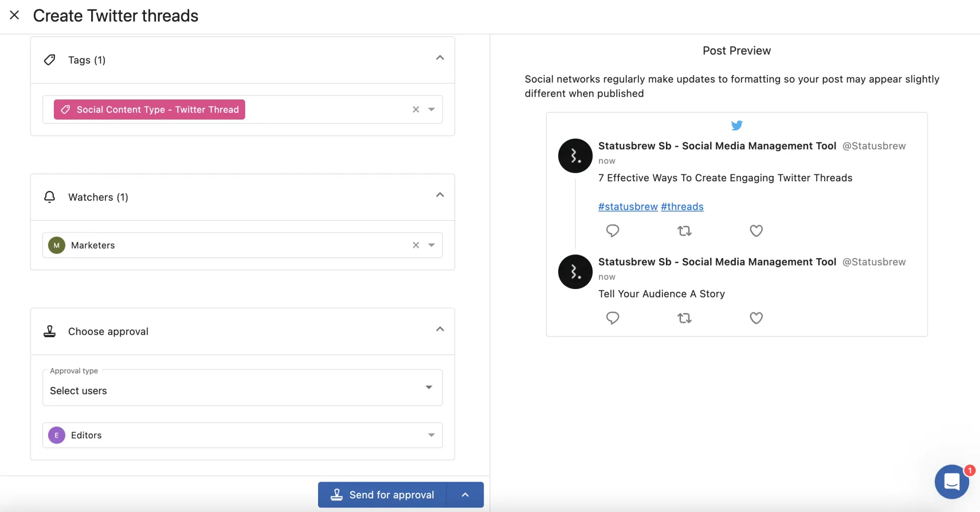Clear the selected tags with X
Screen dimensions: 980x512
tap(416, 110)
